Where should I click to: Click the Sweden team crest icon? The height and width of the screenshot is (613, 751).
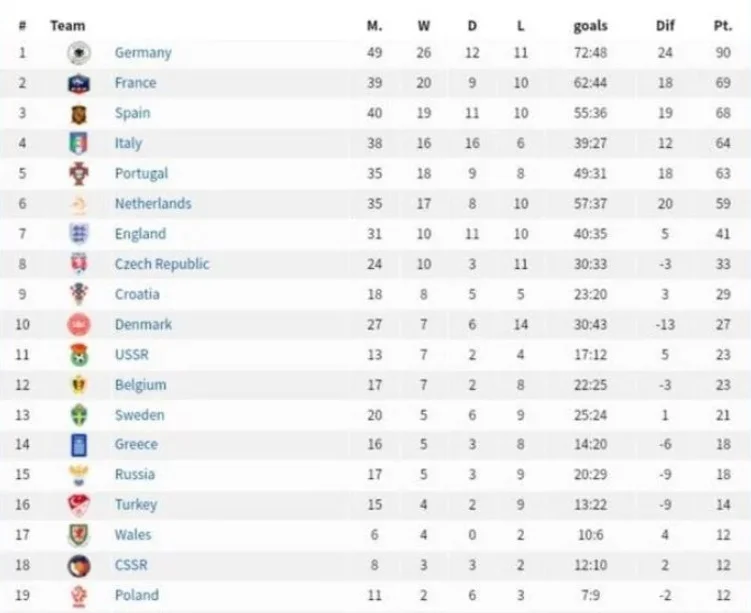(x=78, y=415)
